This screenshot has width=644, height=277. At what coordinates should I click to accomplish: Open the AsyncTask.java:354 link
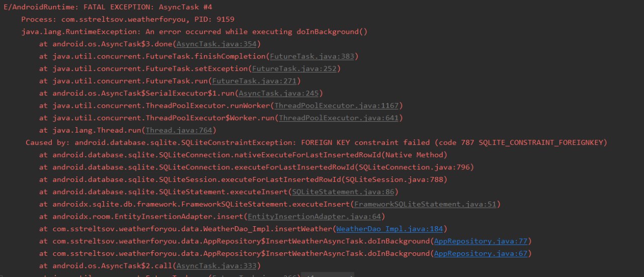click(207, 44)
